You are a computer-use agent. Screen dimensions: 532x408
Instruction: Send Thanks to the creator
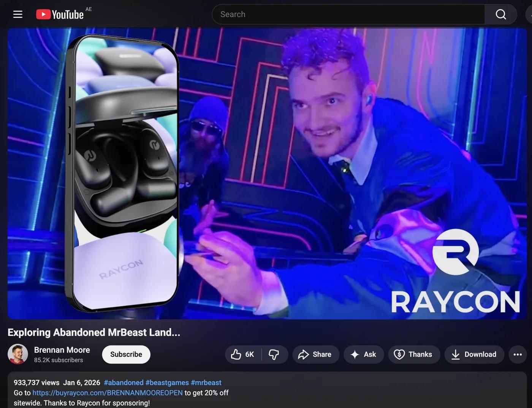point(414,354)
